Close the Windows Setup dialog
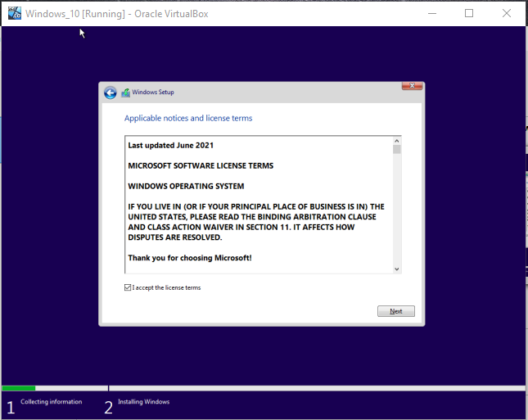 point(412,87)
